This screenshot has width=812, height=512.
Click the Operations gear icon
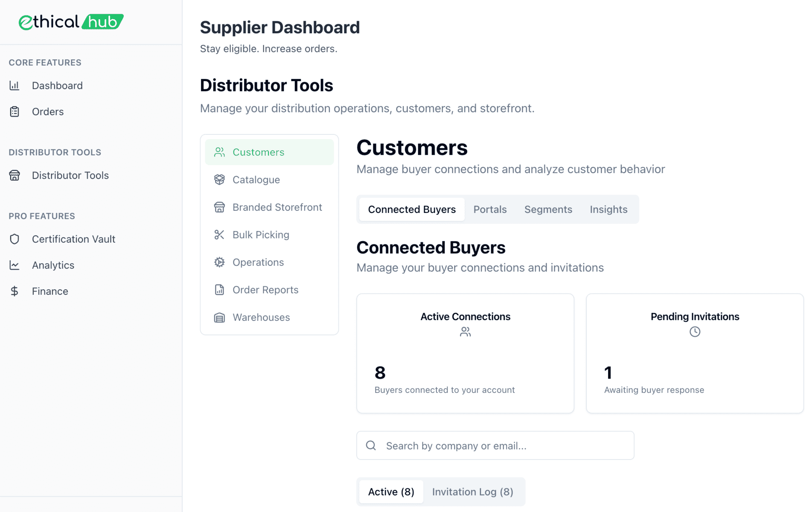point(219,262)
